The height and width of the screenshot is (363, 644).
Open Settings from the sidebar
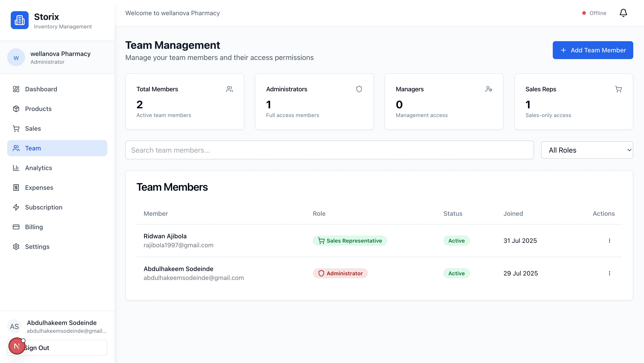(x=37, y=247)
